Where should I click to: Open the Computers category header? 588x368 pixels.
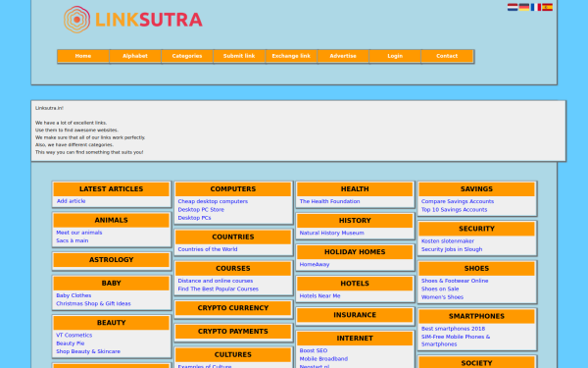[x=233, y=188]
